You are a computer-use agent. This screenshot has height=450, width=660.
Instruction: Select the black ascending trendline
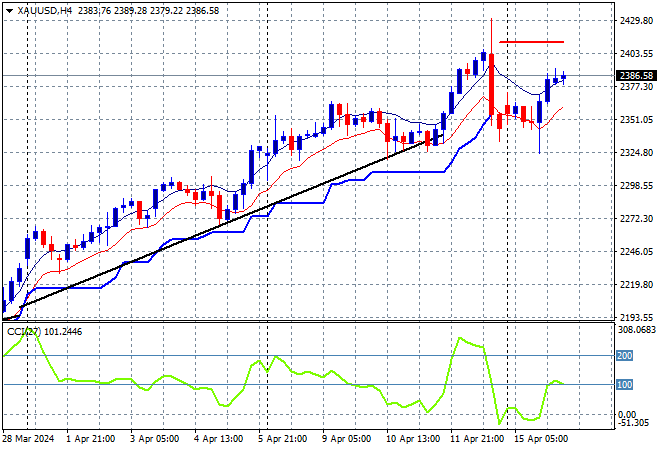[231, 221]
